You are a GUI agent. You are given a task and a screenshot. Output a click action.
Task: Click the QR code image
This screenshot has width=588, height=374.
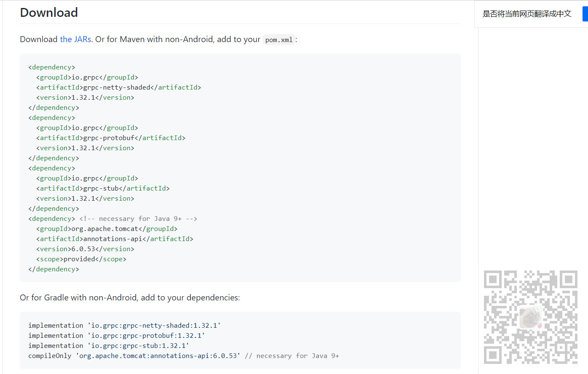pos(530,317)
